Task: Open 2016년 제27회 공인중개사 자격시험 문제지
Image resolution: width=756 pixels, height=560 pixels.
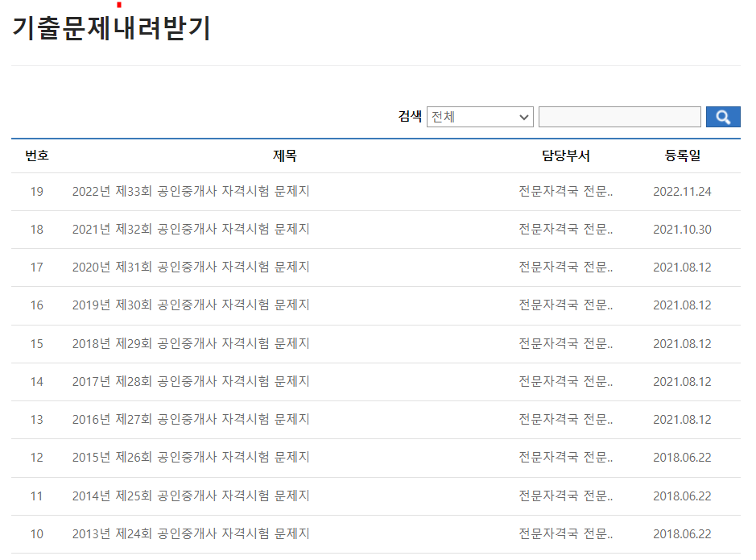Action: click(191, 420)
